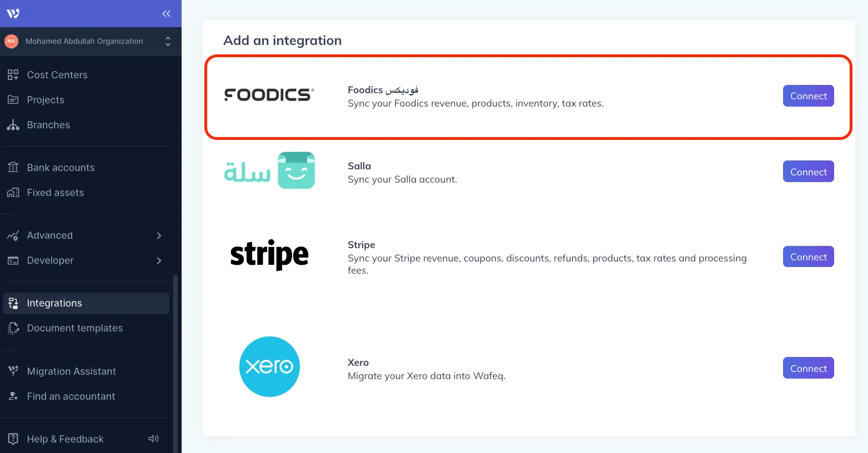The height and width of the screenshot is (453, 868).
Task: Click the Wafeq logo
Action: point(13,13)
